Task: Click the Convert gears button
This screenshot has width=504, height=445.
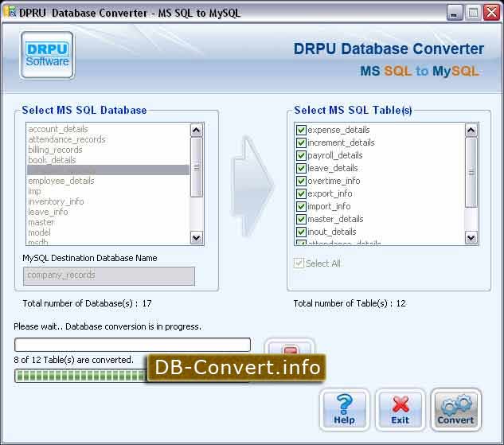Action: tap(455, 410)
